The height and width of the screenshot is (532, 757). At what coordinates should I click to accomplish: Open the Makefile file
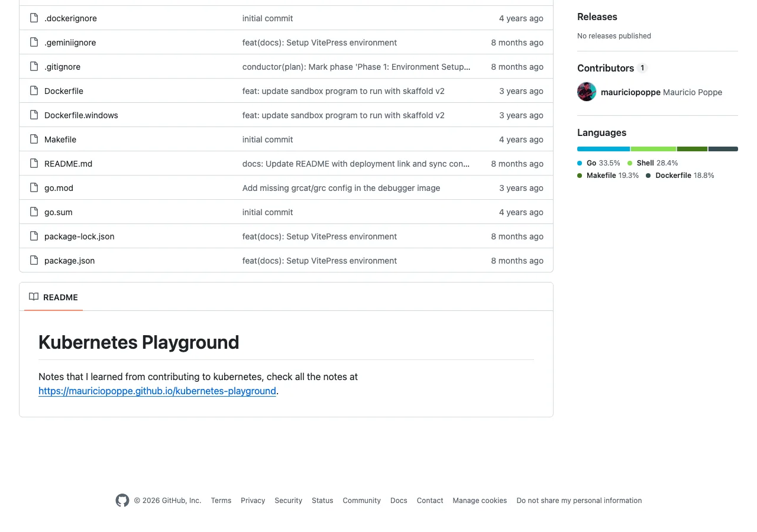click(x=60, y=140)
